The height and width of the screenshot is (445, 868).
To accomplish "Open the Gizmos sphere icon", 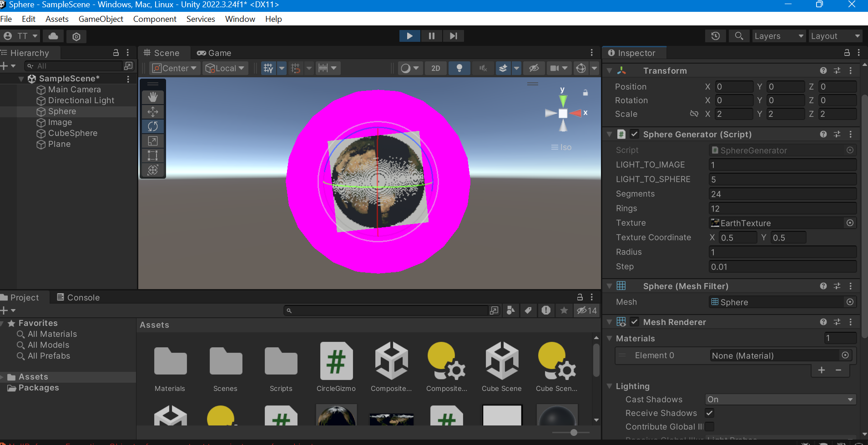I will coord(581,68).
